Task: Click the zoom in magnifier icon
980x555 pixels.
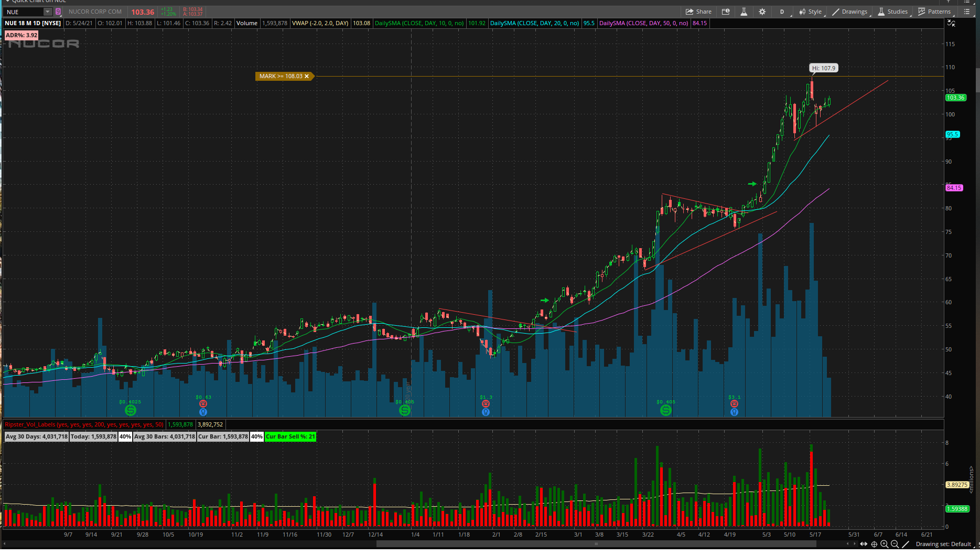Action: 885,544
